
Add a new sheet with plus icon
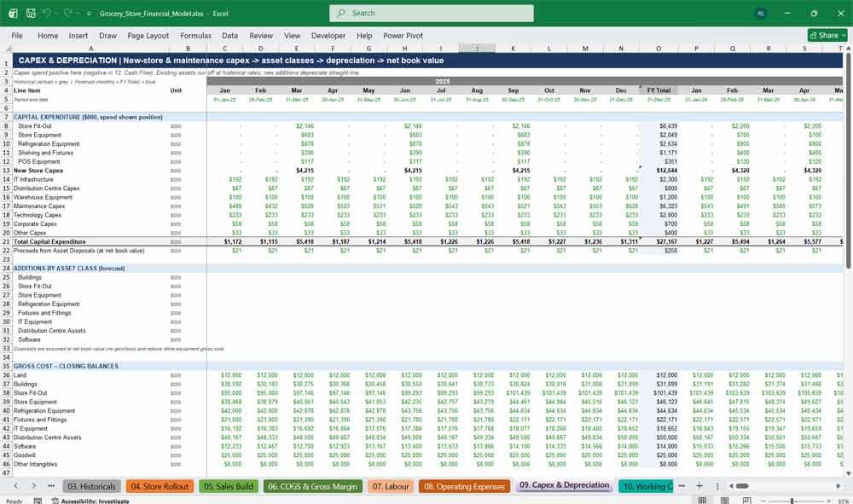699,485
